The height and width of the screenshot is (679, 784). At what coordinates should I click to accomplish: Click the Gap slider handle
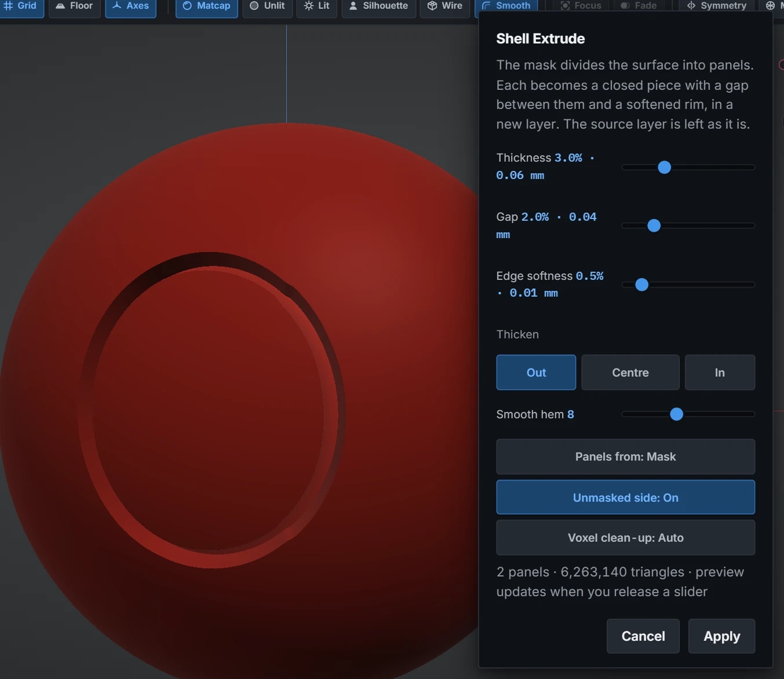[654, 226]
